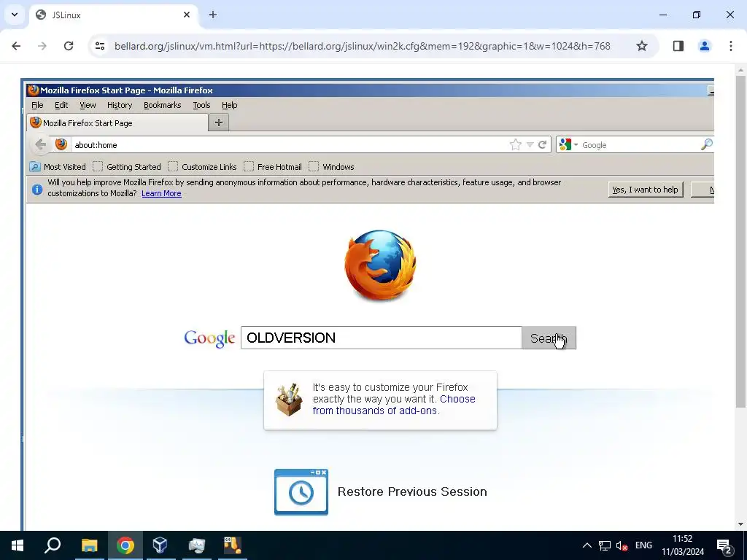Open File Explorer from taskbar

point(89,545)
